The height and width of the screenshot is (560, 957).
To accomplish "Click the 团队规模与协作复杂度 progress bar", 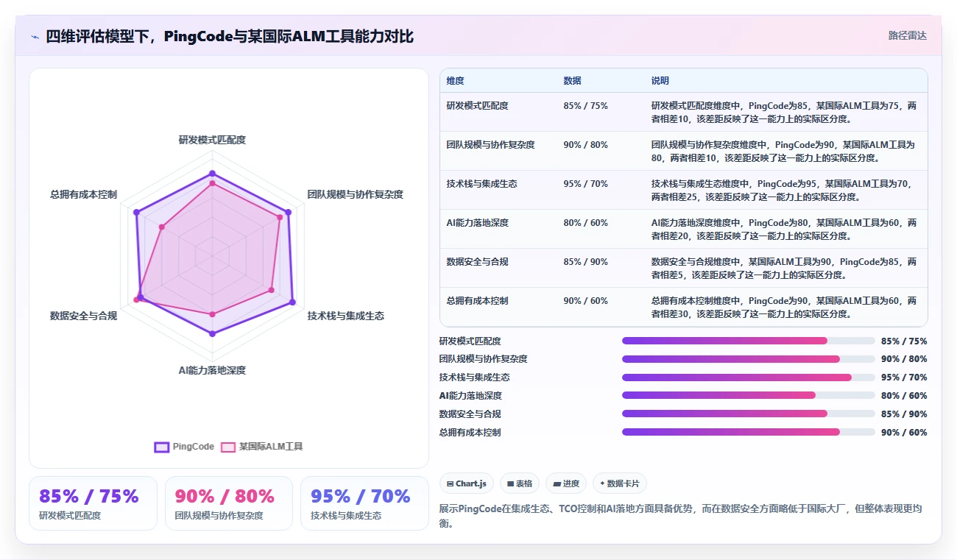I will [x=749, y=359].
